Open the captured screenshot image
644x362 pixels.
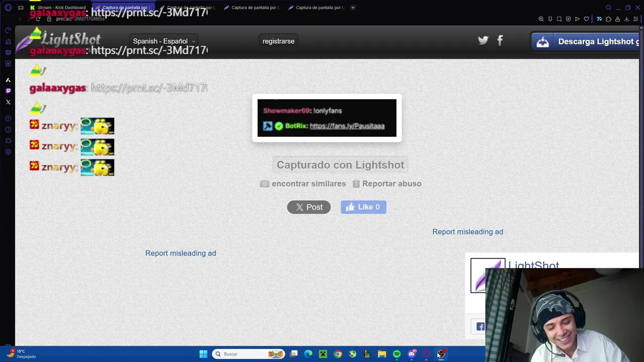327,118
